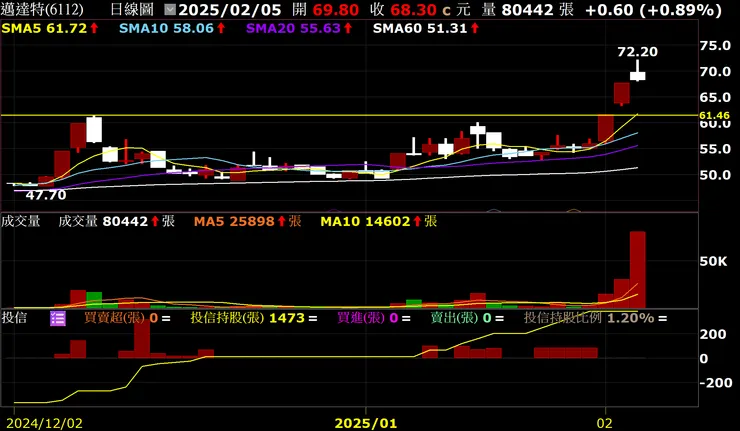740x431 pixels.
Task: Click the red up arrow after SMA20 value
Action: click(348, 28)
